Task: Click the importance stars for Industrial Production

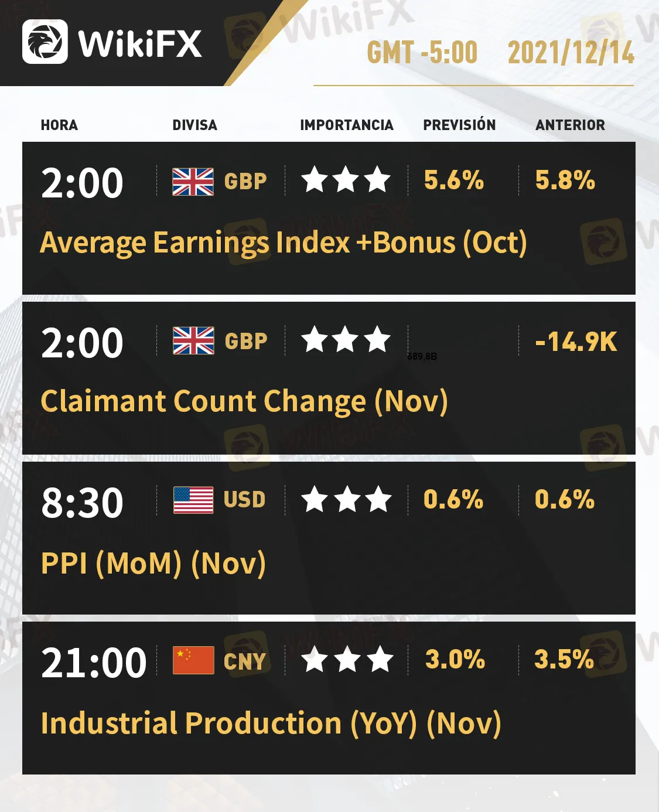Action: click(x=346, y=660)
